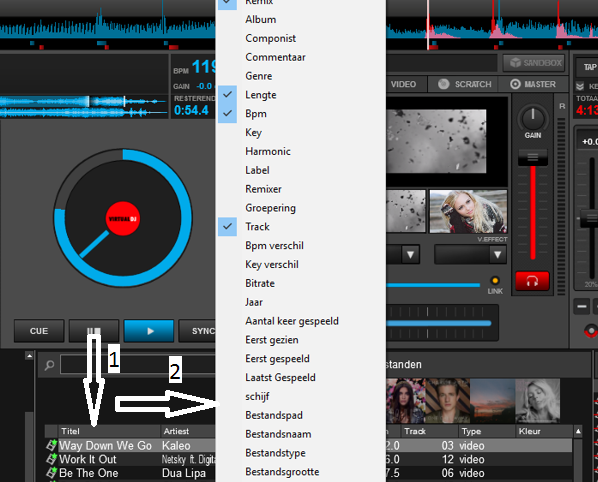Click the SANDBOX button
Image resolution: width=598 pixels, height=482 pixels.
click(534, 63)
